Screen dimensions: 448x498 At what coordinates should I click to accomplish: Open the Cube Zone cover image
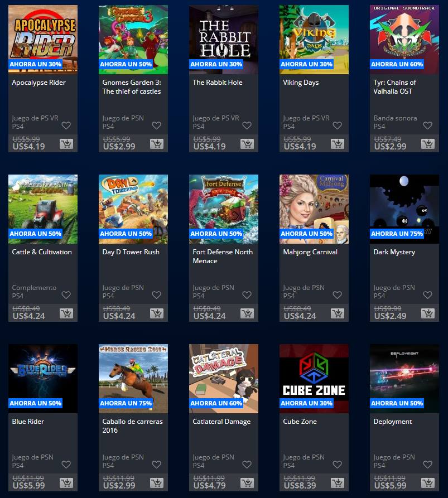click(314, 379)
